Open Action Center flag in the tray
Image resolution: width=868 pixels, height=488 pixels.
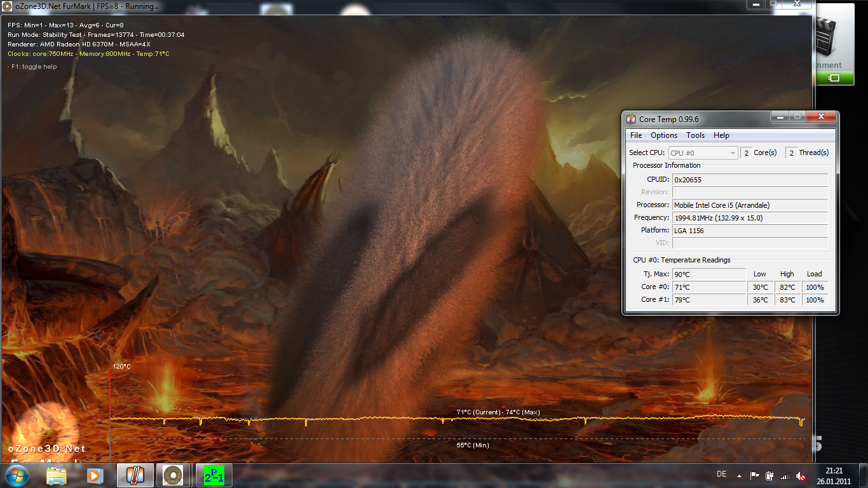pos(755,475)
